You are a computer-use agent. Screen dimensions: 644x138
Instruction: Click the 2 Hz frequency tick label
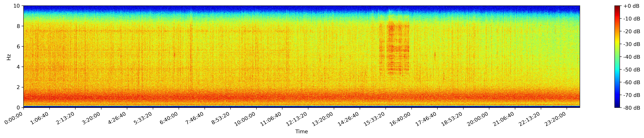click(x=18, y=87)
